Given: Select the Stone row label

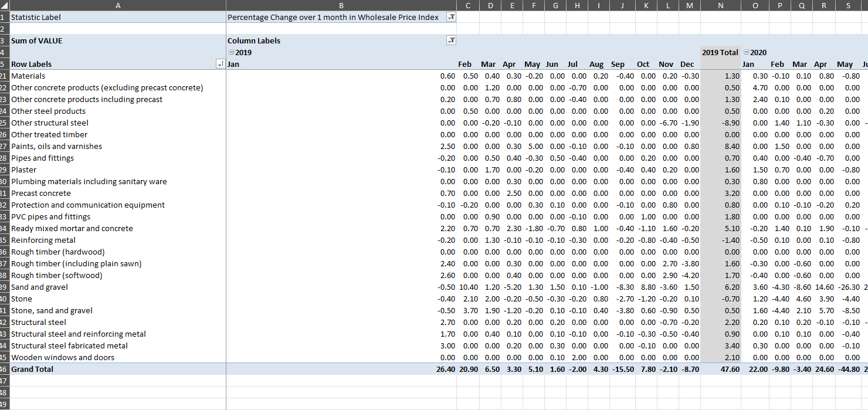Looking at the screenshot, I should tap(22, 299).
